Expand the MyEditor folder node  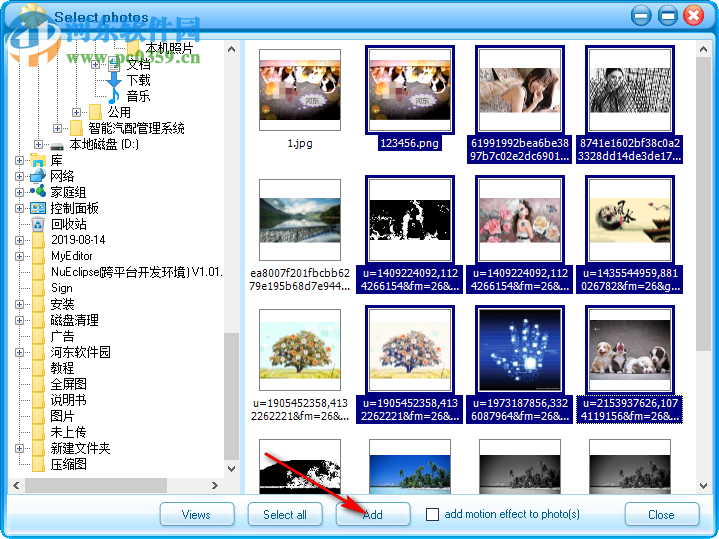pyautogui.click(x=19, y=256)
